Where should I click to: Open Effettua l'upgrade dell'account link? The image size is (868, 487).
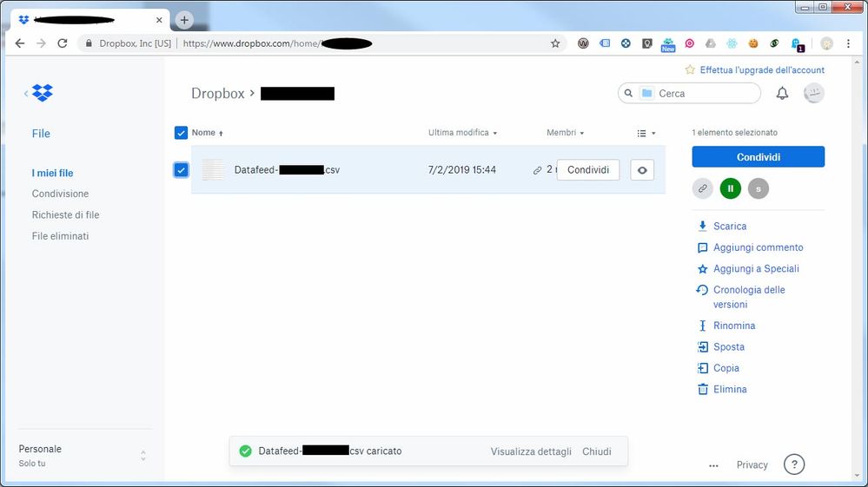762,70
